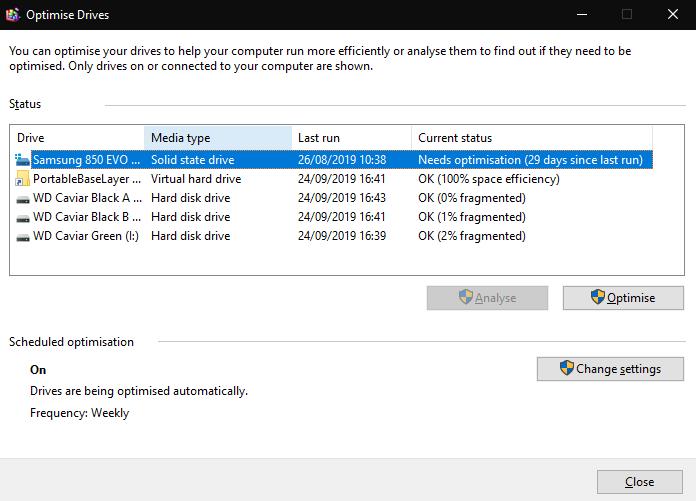Click the 26/08/2019 10:38 last run cell
The width and height of the screenshot is (696, 501).
[342, 160]
